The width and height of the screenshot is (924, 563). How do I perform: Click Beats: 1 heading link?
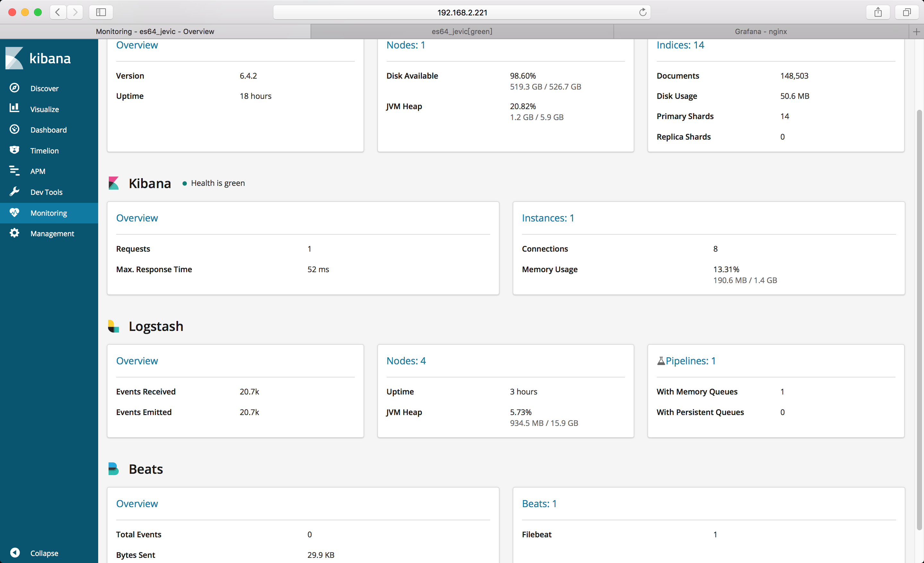click(x=539, y=504)
